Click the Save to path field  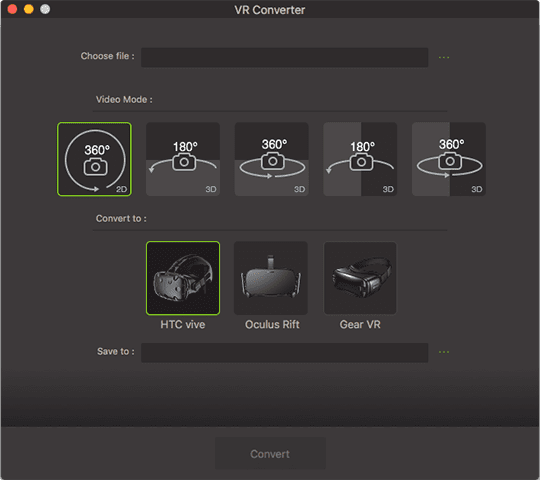coord(285,353)
